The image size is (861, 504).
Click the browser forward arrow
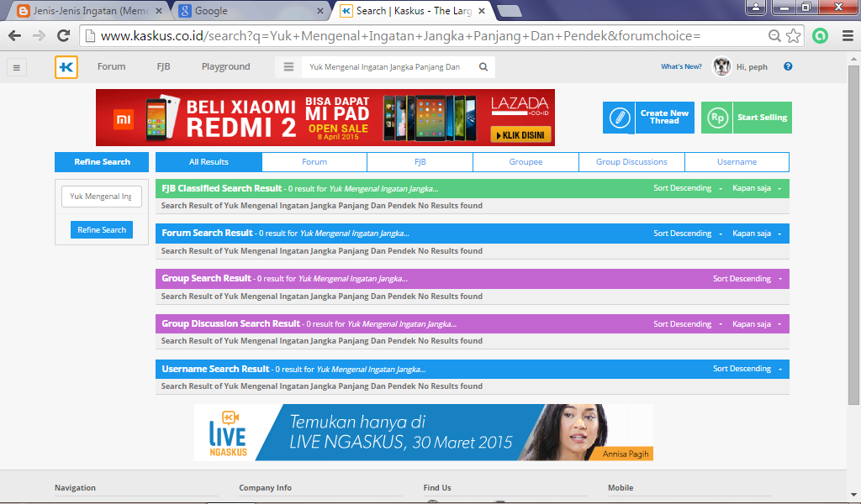39,36
